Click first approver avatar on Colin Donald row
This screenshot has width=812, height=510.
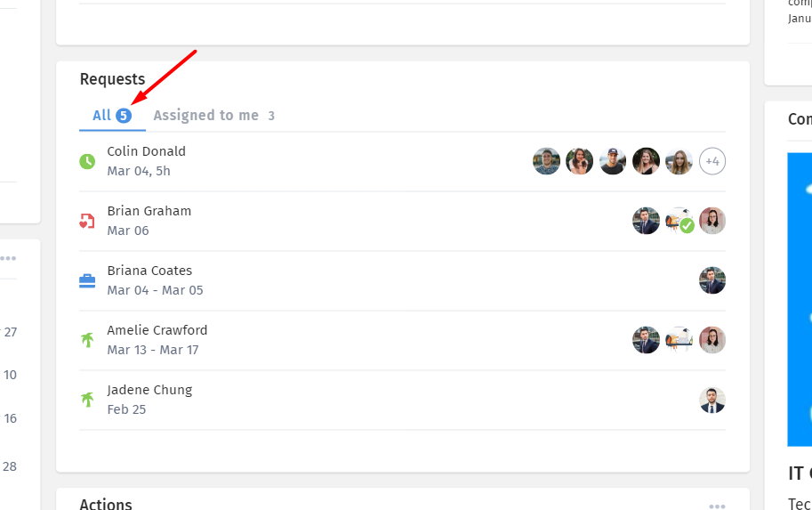click(546, 161)
